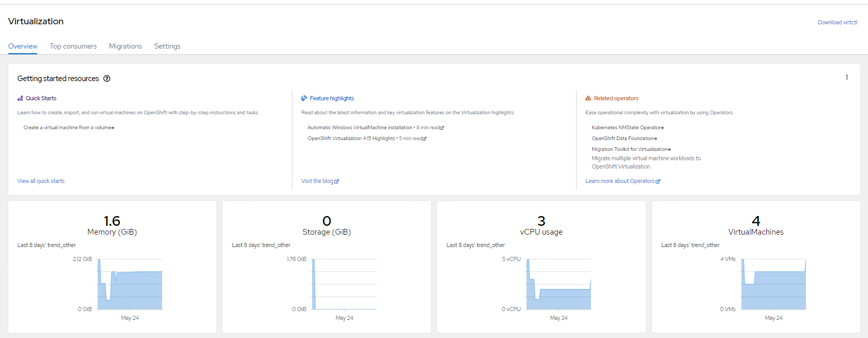Read Automatic Windows VirtualMachine installation article

tap(360, 128)
